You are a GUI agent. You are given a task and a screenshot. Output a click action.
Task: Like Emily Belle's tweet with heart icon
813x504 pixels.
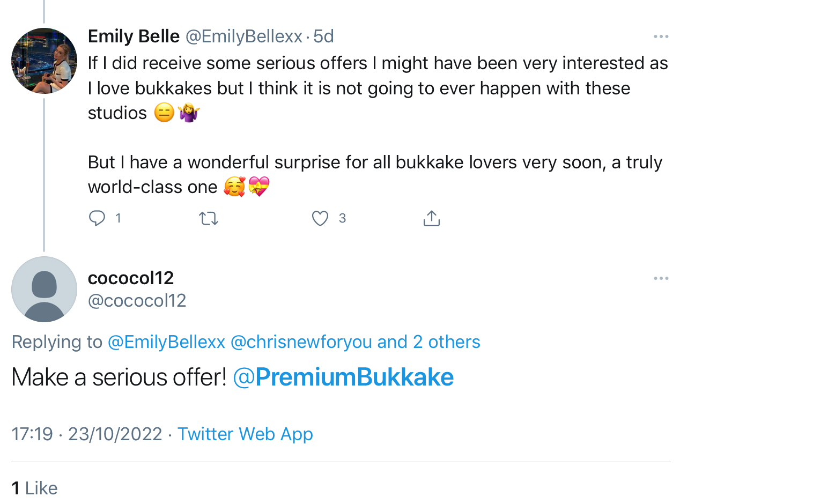320,218
